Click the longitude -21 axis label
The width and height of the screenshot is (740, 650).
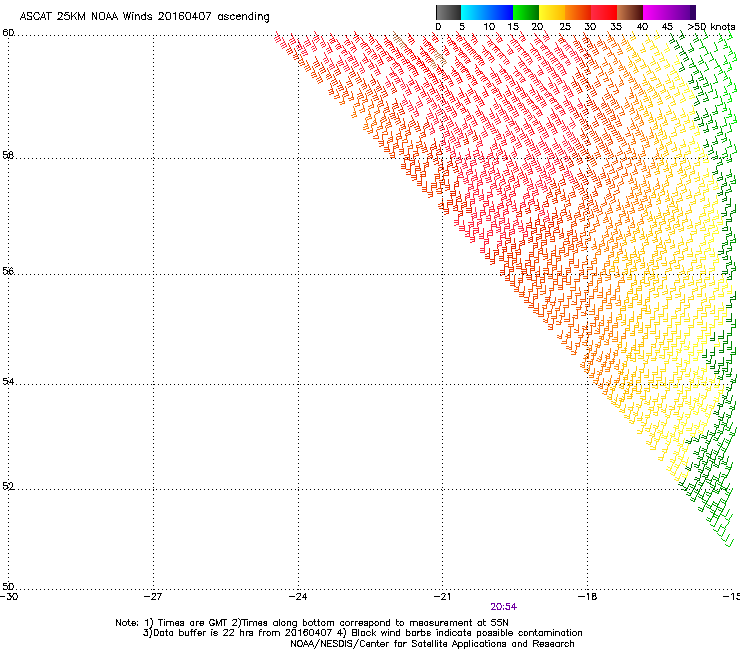tap(443, 597)
